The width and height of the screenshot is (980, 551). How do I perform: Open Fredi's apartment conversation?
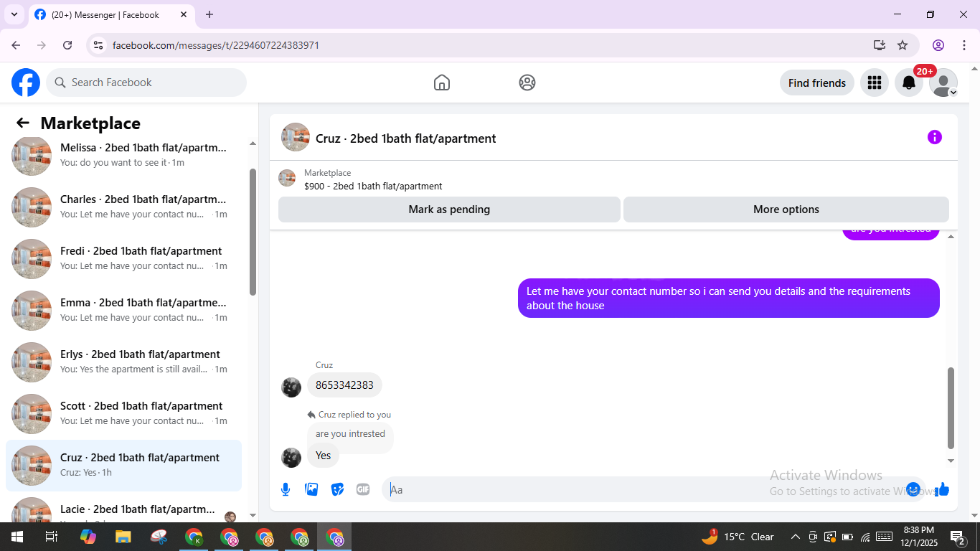coord(123,258)
